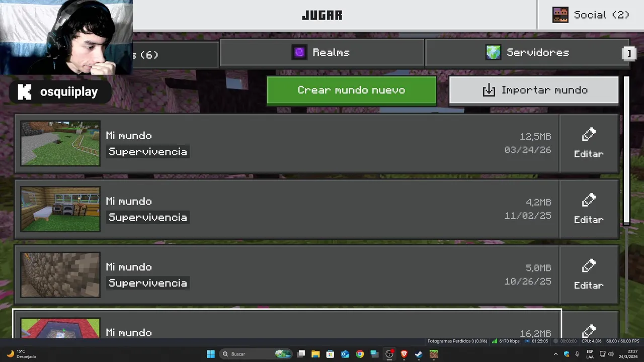This screenshot has height=362, width=644.
Task: Open Brave browser from the taskbar
Action: click(404, 354)
